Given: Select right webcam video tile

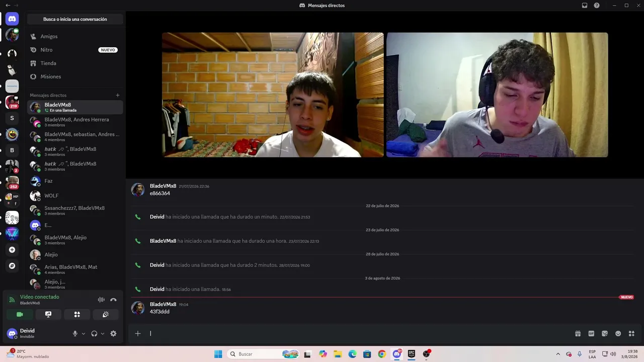Looking at the screenshot, I should [497, 95].
